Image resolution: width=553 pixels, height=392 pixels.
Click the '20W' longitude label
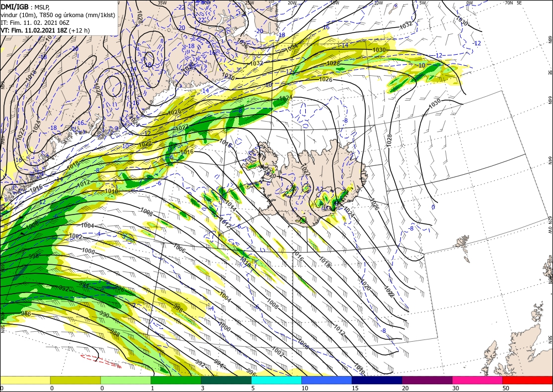[x=292, y=3]
